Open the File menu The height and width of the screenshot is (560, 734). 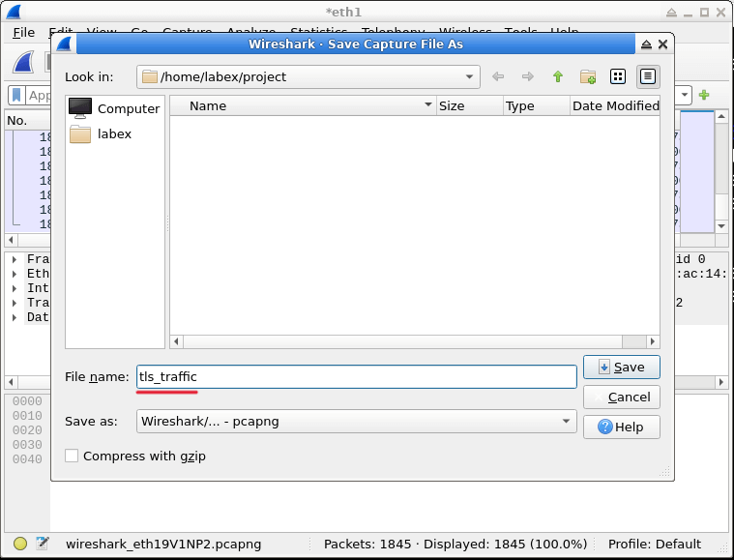(23, 32)
